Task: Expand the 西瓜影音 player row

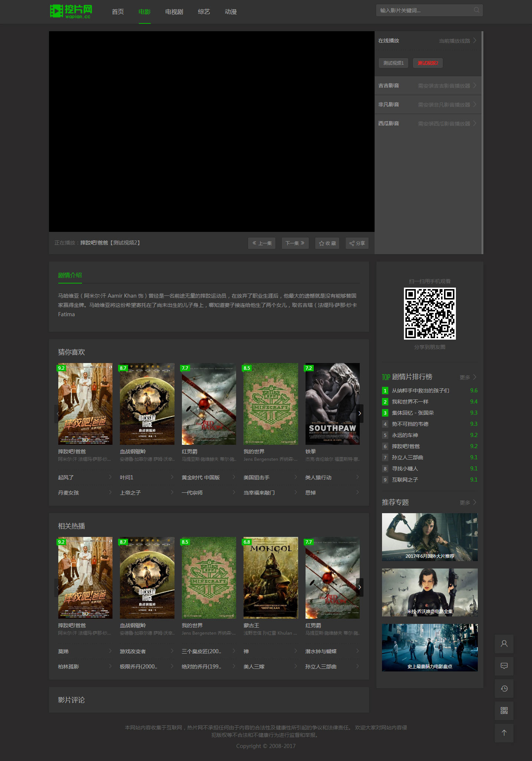Action: 428,123
